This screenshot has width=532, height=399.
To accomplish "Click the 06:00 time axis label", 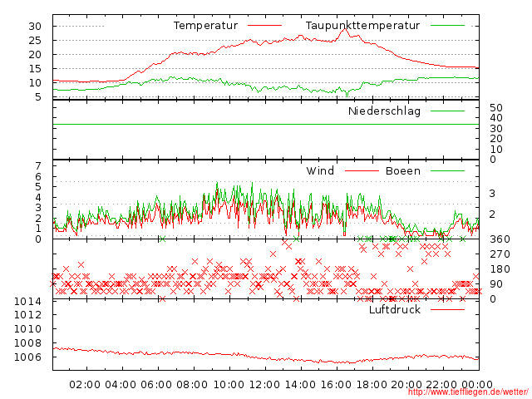I will 156,385.
